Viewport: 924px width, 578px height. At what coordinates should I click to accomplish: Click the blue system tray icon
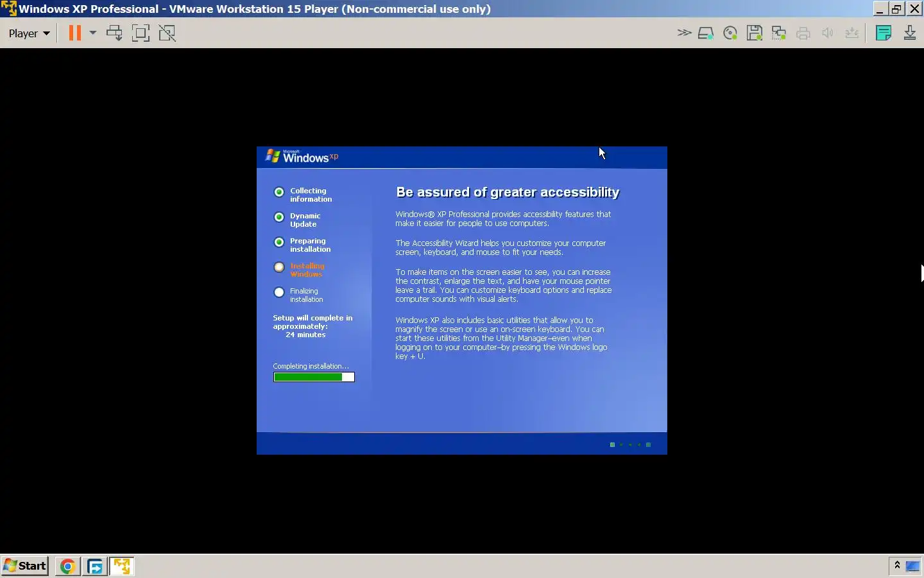pyautogui.click(x=912, y=566)
